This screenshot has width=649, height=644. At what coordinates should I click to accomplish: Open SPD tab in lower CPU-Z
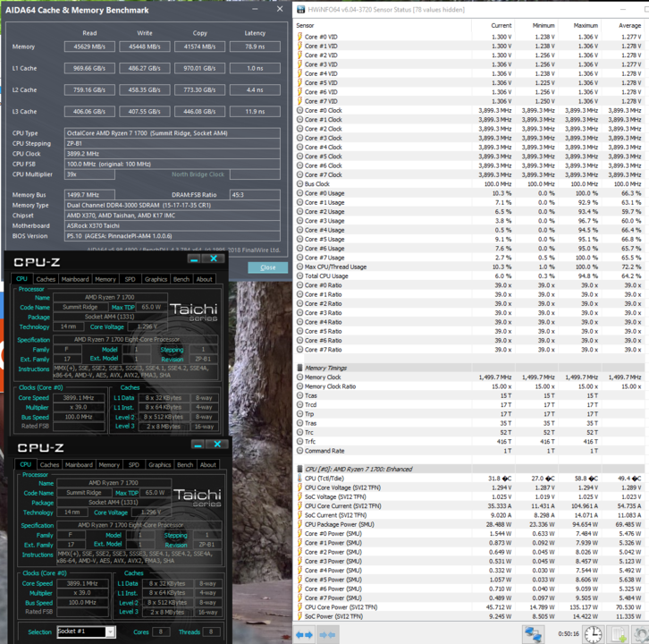point(134,465)
